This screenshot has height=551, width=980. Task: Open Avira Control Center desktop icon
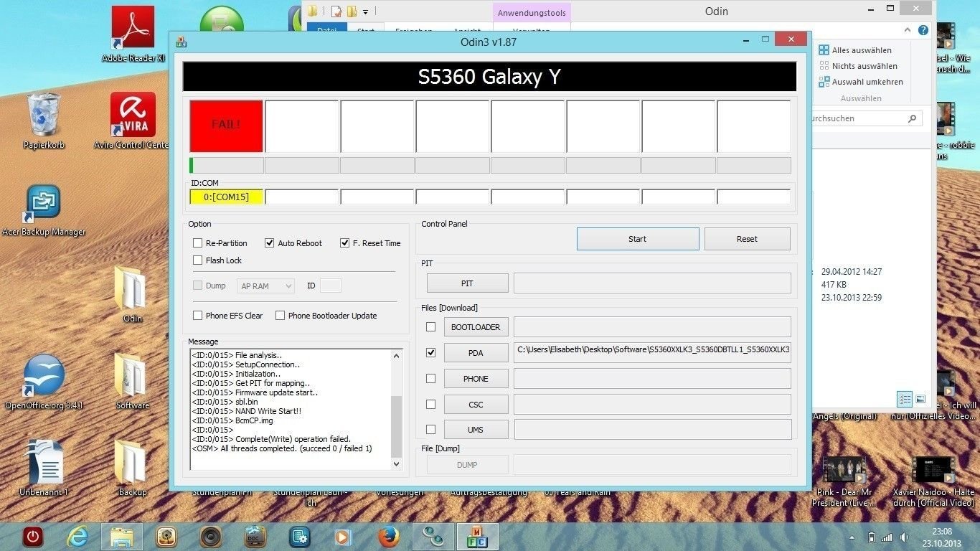pos(133,120)
